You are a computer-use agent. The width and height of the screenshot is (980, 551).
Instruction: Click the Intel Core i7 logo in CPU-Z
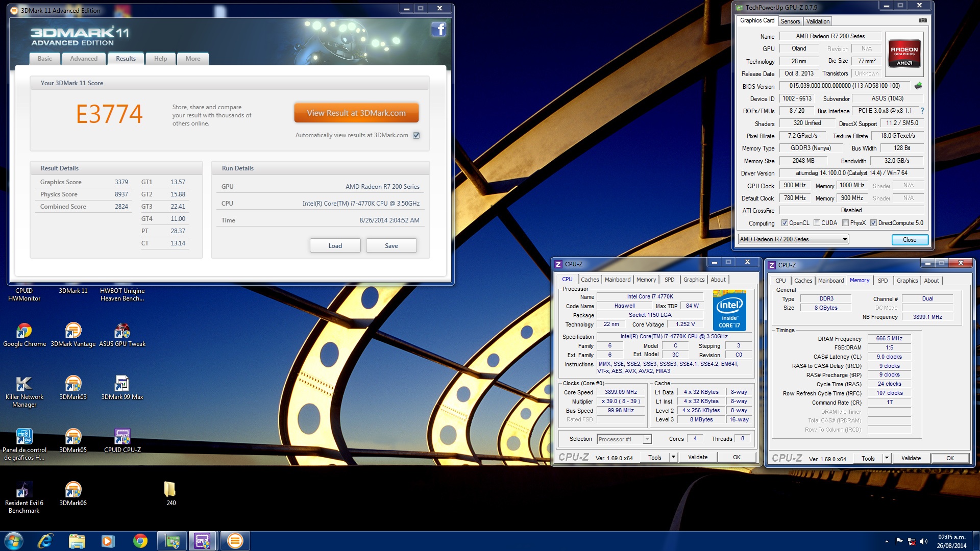[729, 310]
